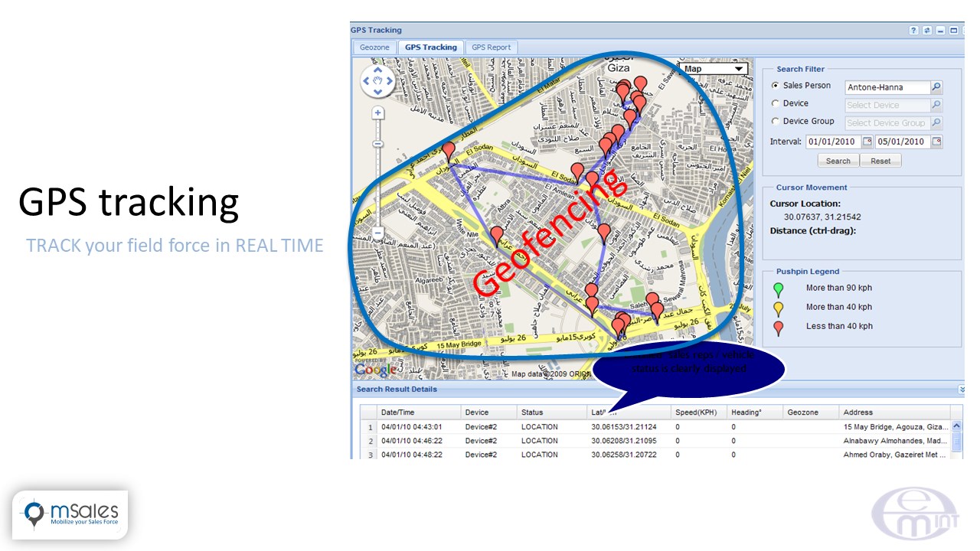Screen dimensions: 980x551
Task: Select the Device Group radio button
Action: 776,121
